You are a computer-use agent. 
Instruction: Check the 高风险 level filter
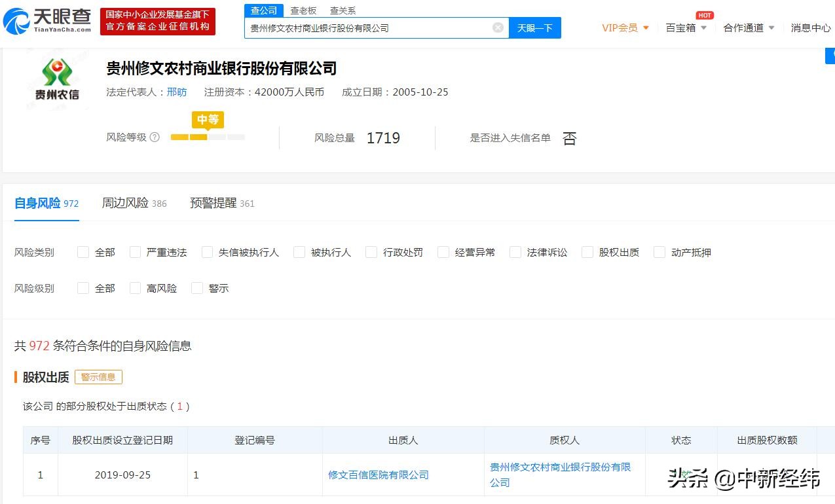[136, 288]
